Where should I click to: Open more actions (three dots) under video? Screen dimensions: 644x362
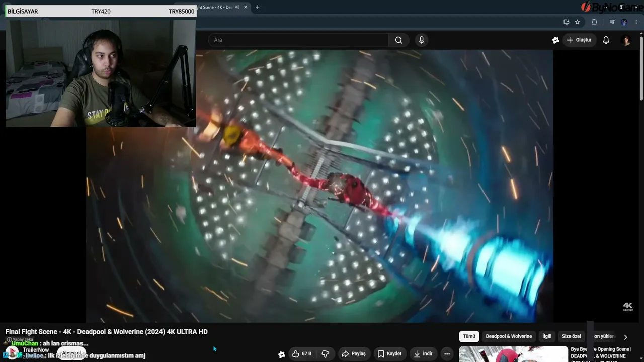pyautogui.click(x=447, y=354)
